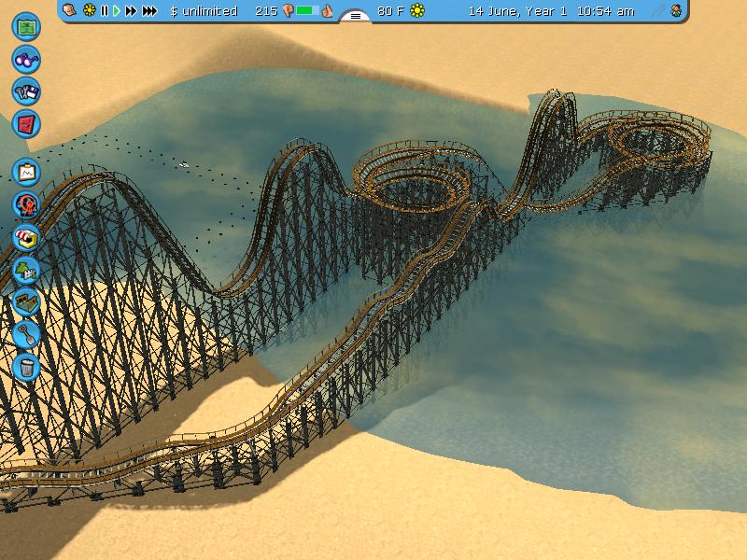Image resolution: width=747 pixels, height=560 pixels.
Task: Click the date '14 June, Year 1'
Action: [518, 11]
